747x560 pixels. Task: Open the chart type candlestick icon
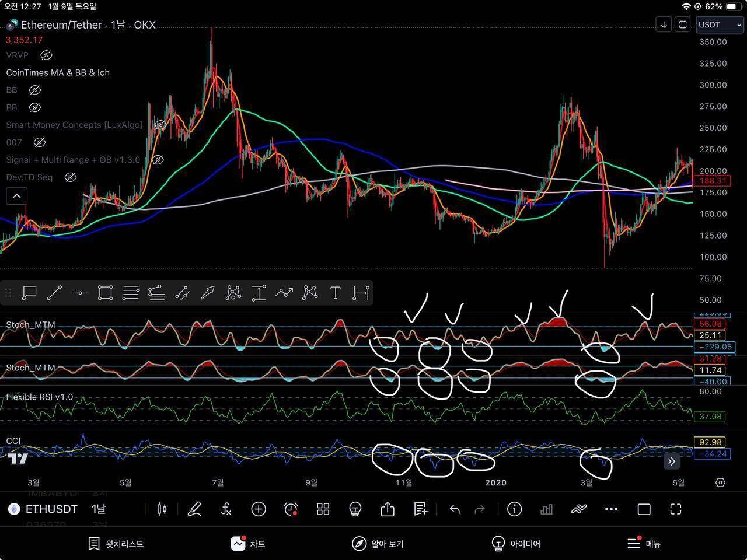[x=162, y=509]
